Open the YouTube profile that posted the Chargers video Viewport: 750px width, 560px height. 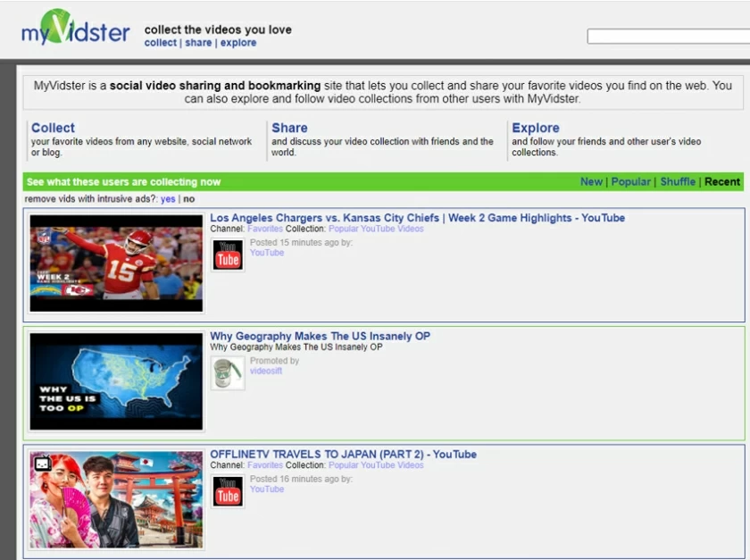[x=266, y=253]
